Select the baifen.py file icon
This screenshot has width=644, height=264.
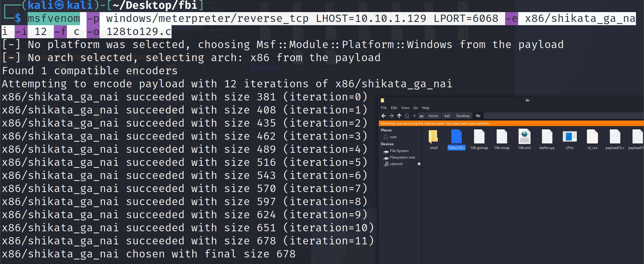click(547, 137)
